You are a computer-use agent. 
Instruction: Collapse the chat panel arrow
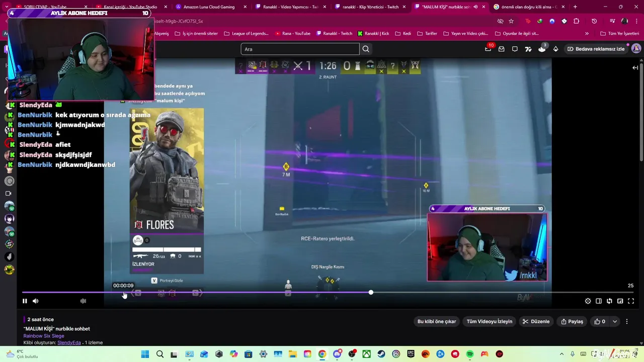pyautogui.click(x=635, y=67)
